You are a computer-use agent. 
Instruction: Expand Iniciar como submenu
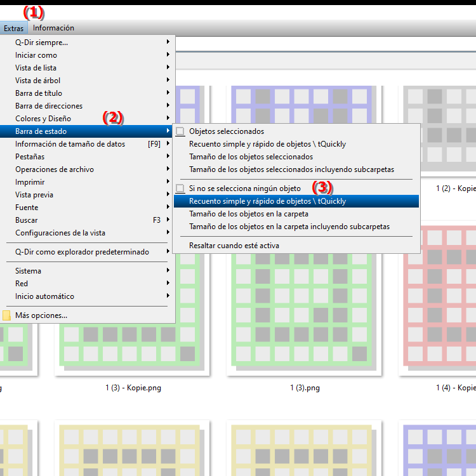[88, 55]
